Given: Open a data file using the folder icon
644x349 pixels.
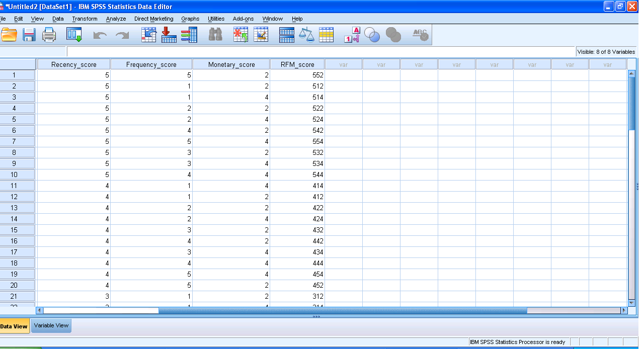Looking at the screenshot, I should [10, 35].
